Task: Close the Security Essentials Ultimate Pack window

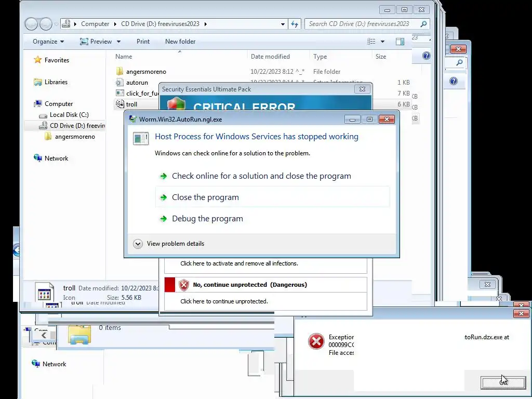Action: 362,89
